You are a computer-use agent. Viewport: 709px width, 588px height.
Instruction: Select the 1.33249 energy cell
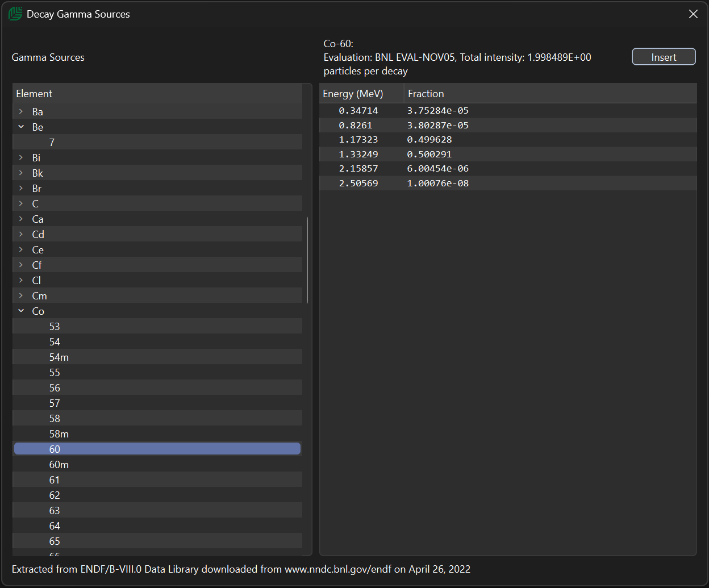358,154
